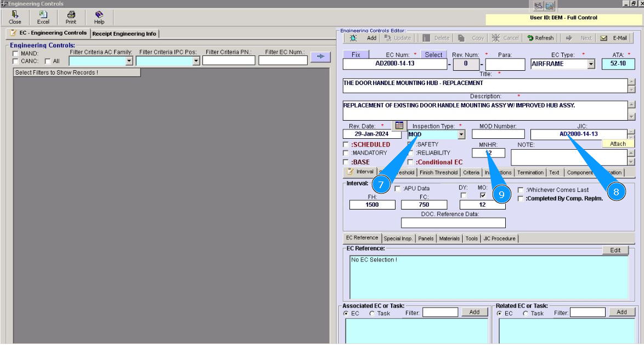Open the Rev. Date calendar picker
The height and width of the screenshot is (345, 644).
click(399, 126)
